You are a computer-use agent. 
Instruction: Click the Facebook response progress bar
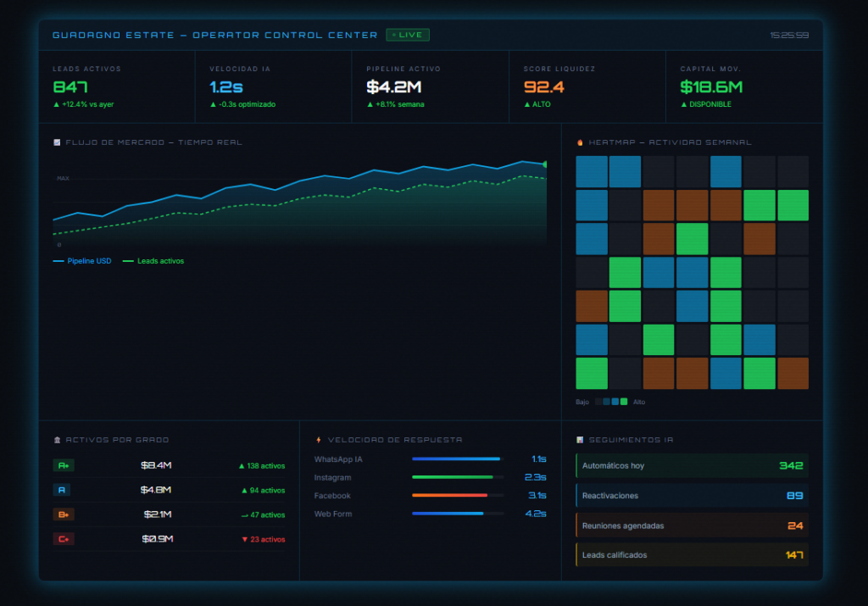pos(458,495)
